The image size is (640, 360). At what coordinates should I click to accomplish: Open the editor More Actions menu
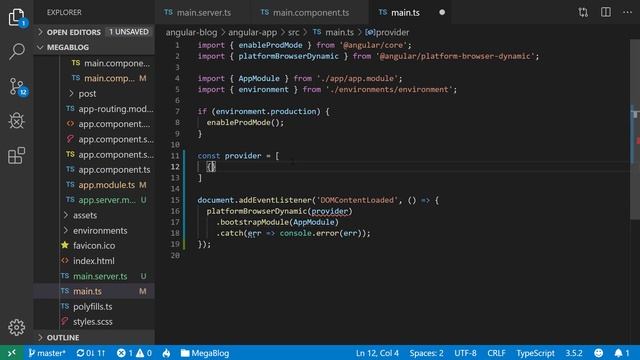[x=627, y=12]
